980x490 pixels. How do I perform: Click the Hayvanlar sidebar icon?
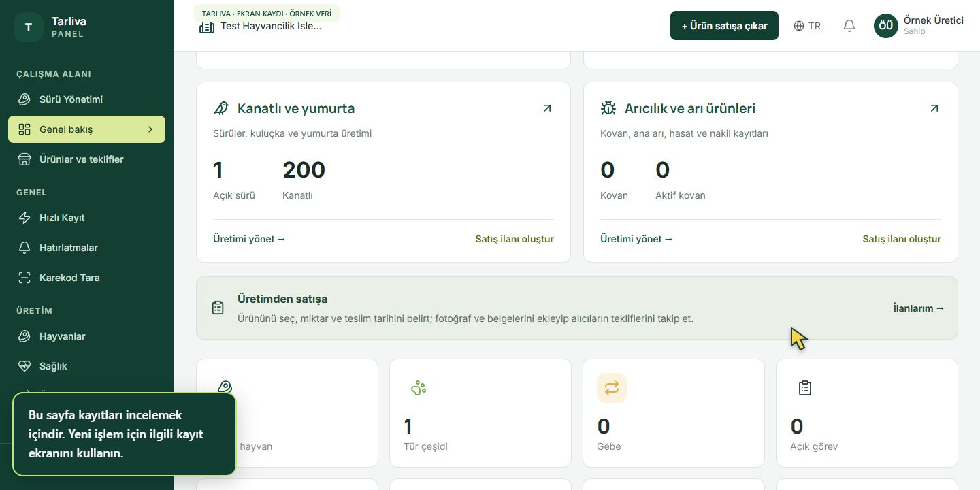point(24,336)
